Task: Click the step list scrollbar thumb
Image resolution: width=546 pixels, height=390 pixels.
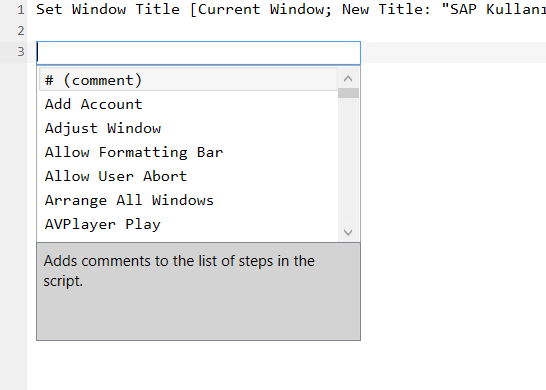Action: coord(348,93)
